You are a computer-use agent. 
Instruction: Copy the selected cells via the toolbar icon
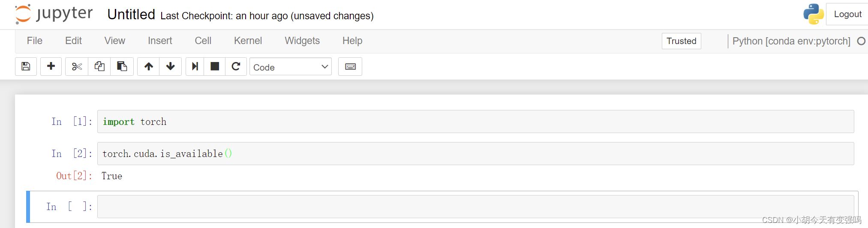99,66
